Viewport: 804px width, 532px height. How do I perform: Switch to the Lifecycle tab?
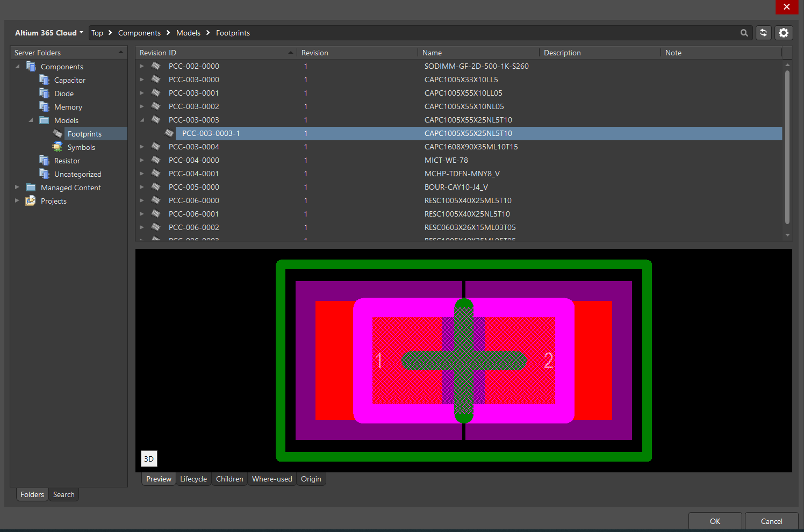[x=193, y=479]
